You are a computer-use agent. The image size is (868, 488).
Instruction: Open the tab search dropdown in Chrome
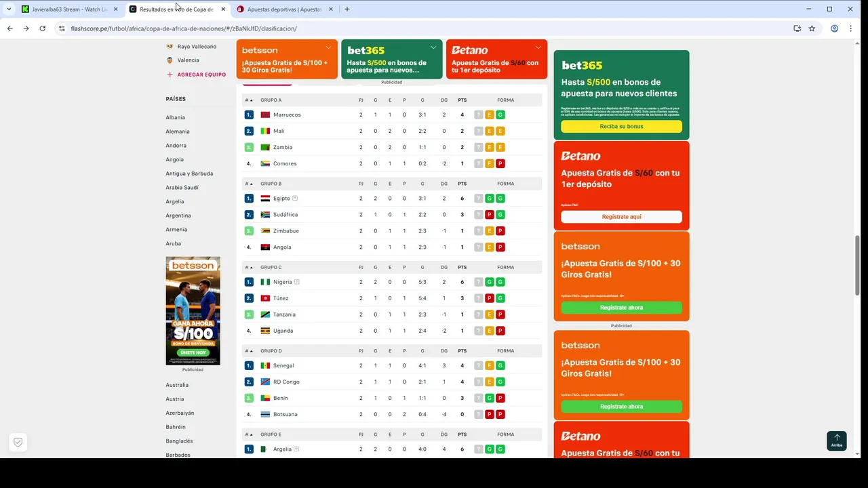pos(9,9)
